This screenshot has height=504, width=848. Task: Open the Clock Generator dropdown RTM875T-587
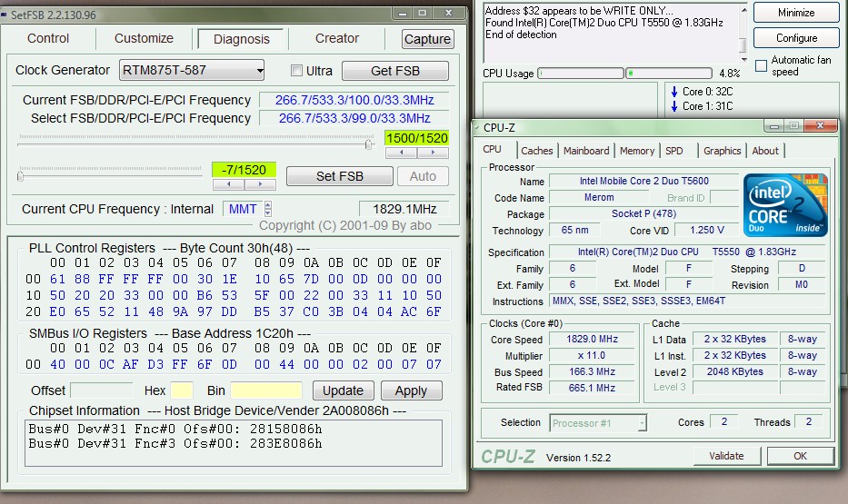(192, 70)
